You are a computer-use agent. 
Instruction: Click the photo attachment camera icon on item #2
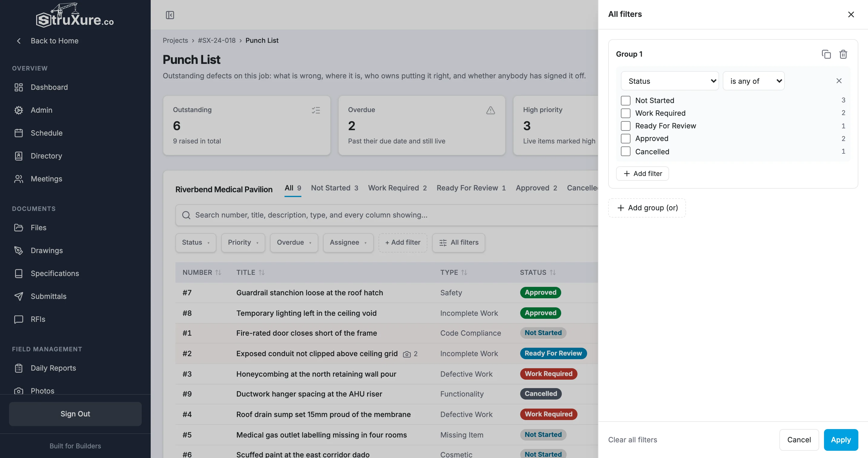[x=407, y=354]
